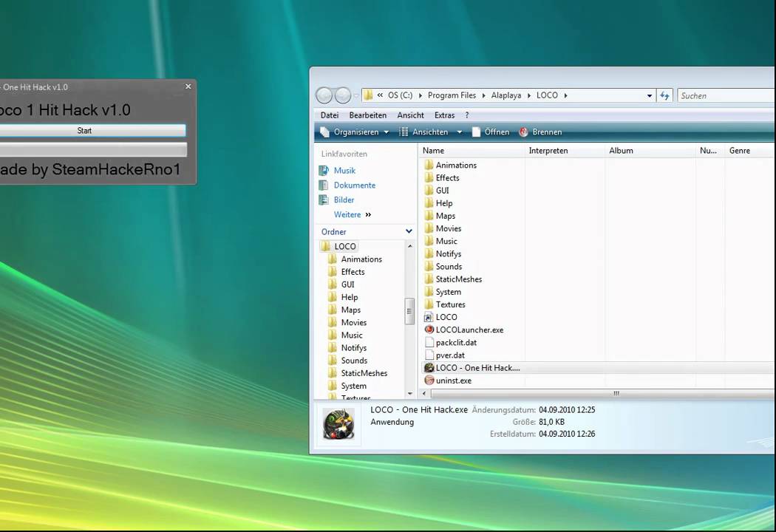Go forward with Explorer forward arrow

point(342,95)
